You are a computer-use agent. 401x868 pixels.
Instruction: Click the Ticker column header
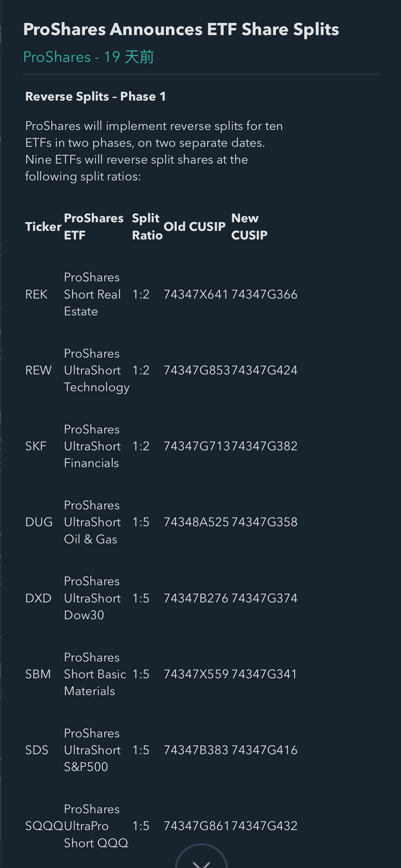point(43,227)
